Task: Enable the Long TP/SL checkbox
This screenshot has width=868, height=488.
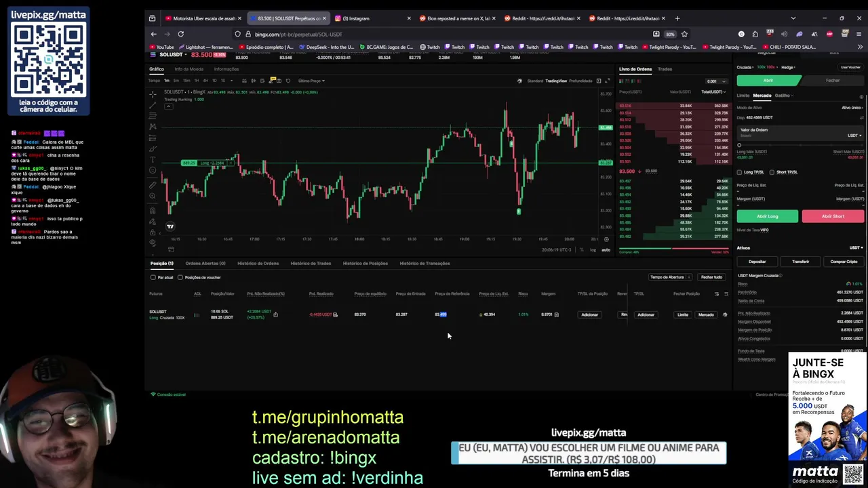Action: [x=739, y=172]
